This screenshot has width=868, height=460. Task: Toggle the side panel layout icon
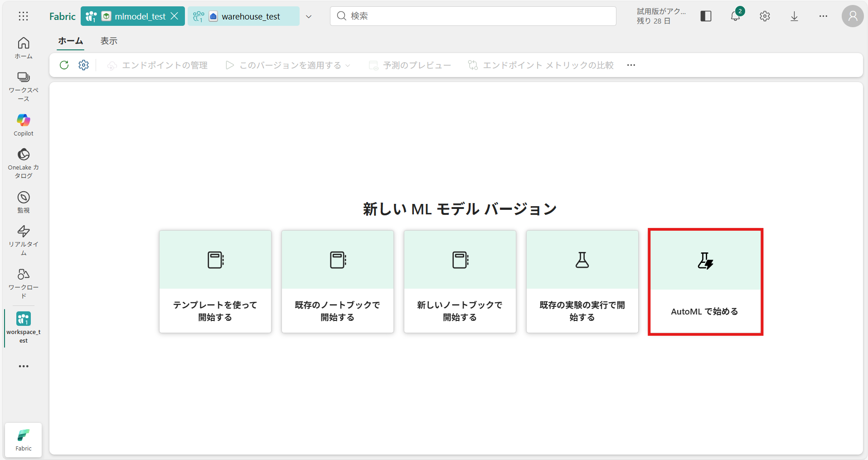[706, 16]
